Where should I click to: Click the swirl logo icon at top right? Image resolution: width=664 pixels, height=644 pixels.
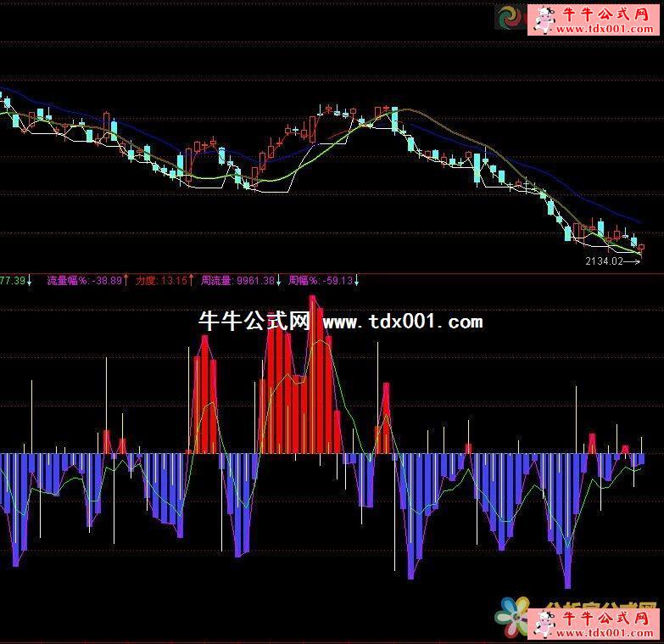pyautogui.click(x=509, y=18)
